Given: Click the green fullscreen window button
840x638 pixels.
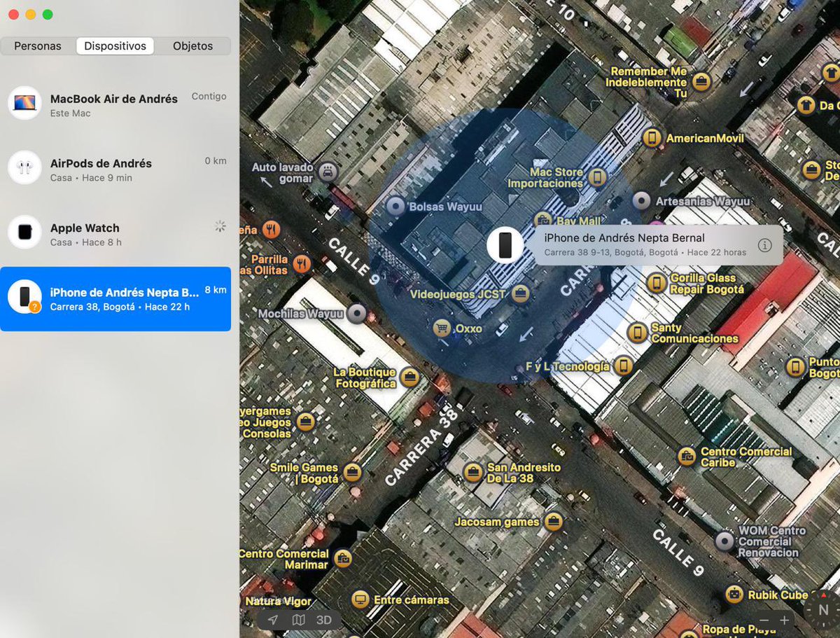Looking at the screenshot, I should pyautogui.click(x=48, y=15).
